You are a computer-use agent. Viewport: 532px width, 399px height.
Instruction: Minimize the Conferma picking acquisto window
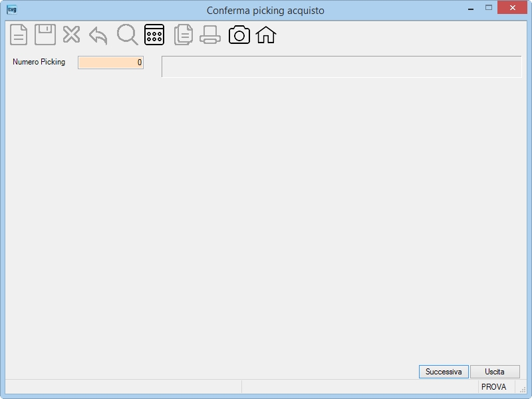point(471,9)
